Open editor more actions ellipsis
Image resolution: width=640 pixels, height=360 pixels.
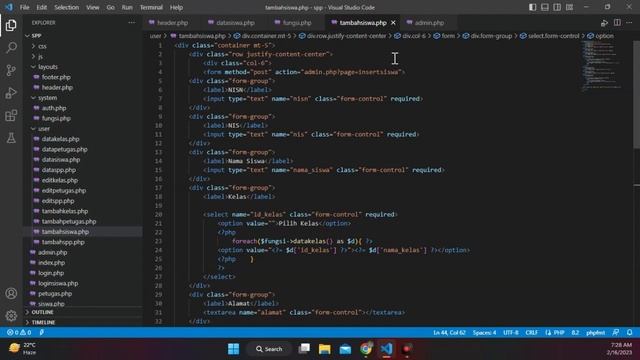629,23
